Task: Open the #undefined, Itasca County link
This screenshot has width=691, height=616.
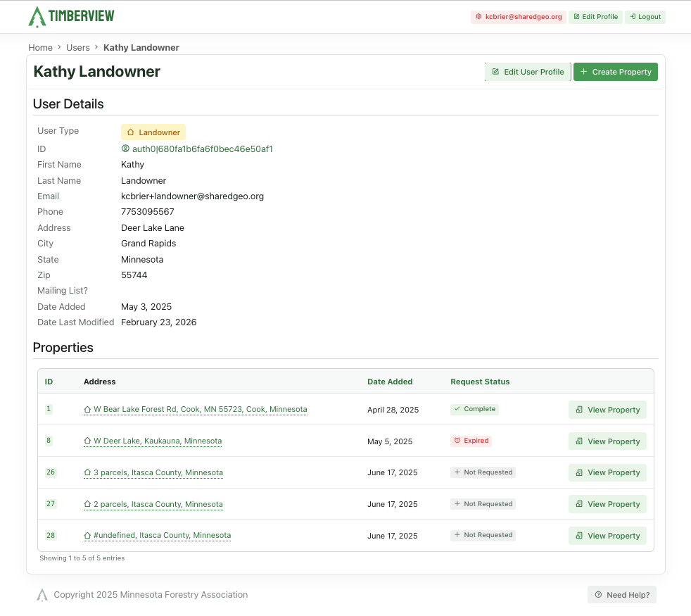Action: pyautogui.click(x=158, y=535)
